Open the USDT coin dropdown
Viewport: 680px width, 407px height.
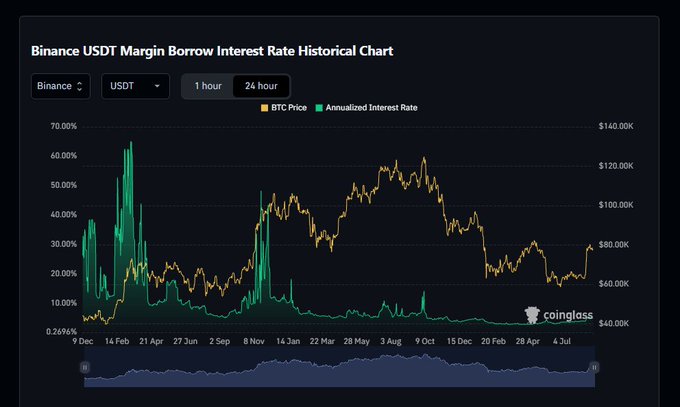coord(135,86)
